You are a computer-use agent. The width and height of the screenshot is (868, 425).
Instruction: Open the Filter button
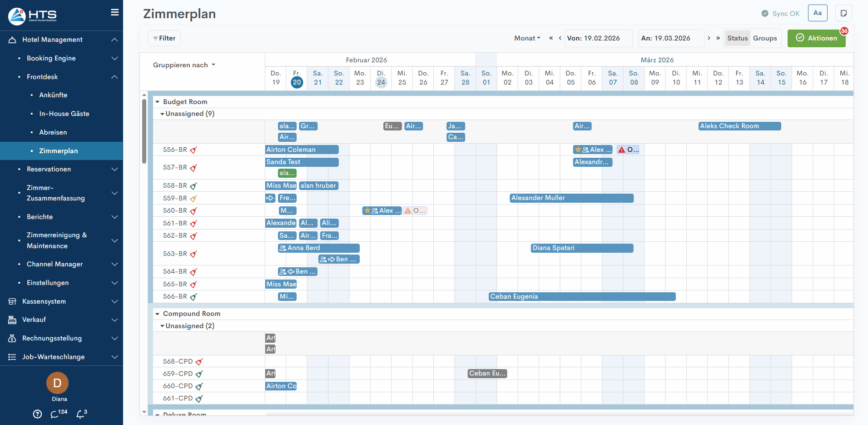click(x=164, y=38)
